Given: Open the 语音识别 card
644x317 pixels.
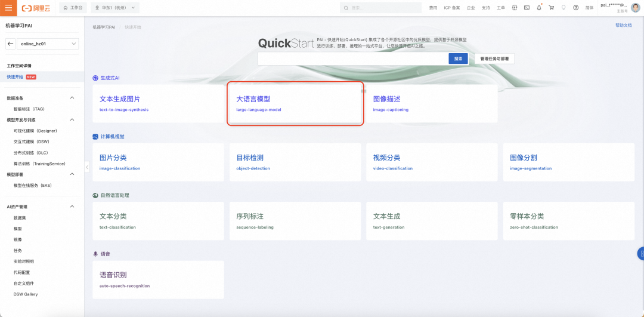Looking at the screenshot, I should coord(158,279).
